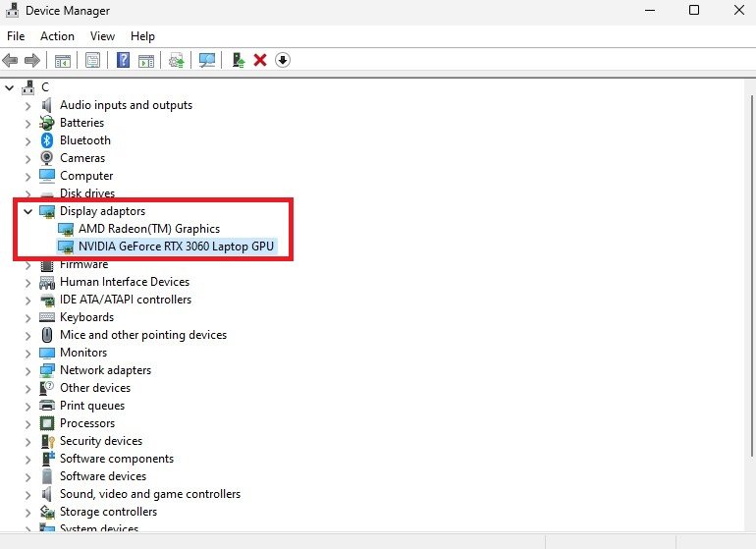
Task: Expand the Monitors category
Action: tap(27, 354)
